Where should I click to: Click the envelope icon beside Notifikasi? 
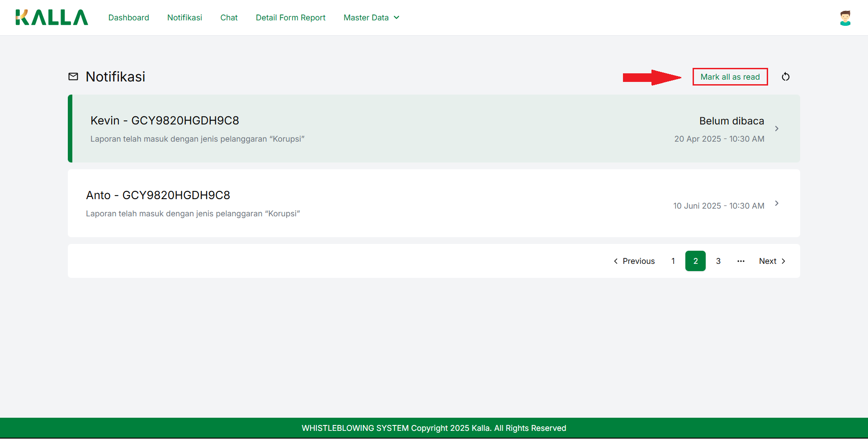click(x=73, y=76)
